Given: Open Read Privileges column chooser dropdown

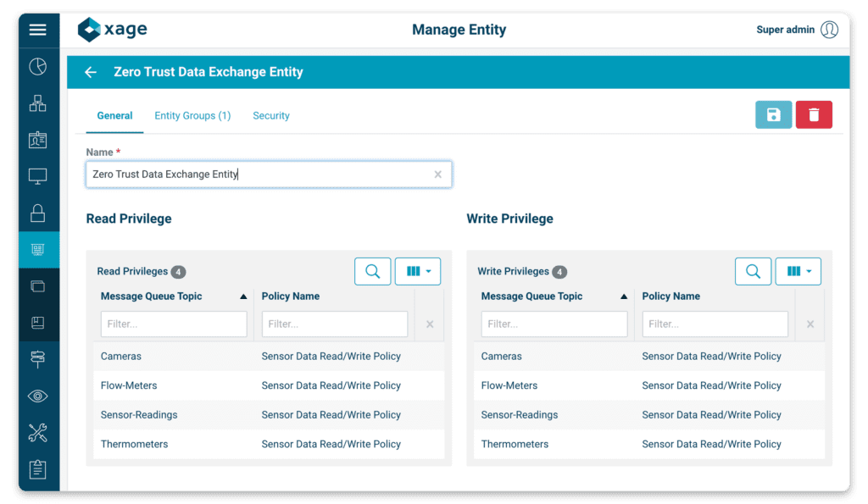Looking at the screenshot, I should coord(418,271).
